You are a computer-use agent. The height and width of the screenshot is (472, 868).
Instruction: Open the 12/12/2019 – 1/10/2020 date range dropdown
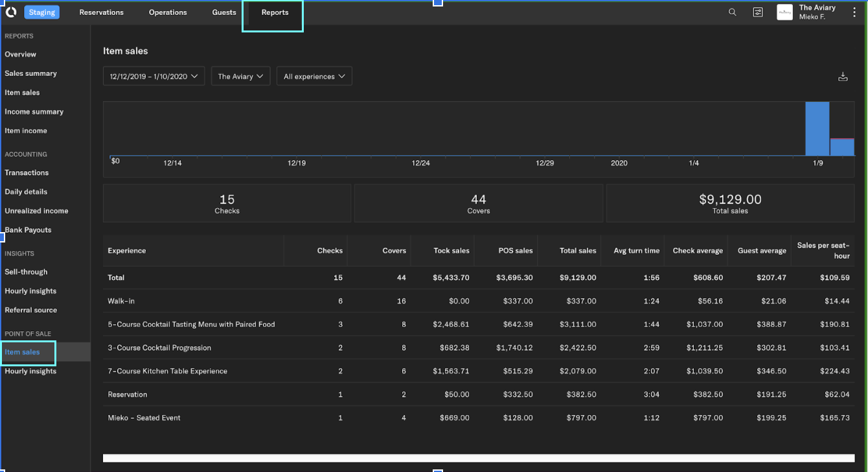(x=154, y=76)
